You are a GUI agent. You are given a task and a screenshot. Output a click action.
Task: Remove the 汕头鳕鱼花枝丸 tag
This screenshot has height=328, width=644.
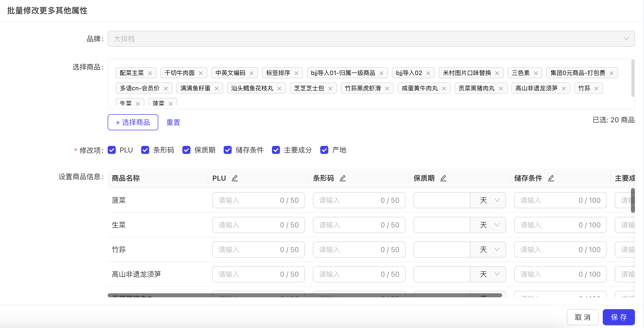point(279,89)
